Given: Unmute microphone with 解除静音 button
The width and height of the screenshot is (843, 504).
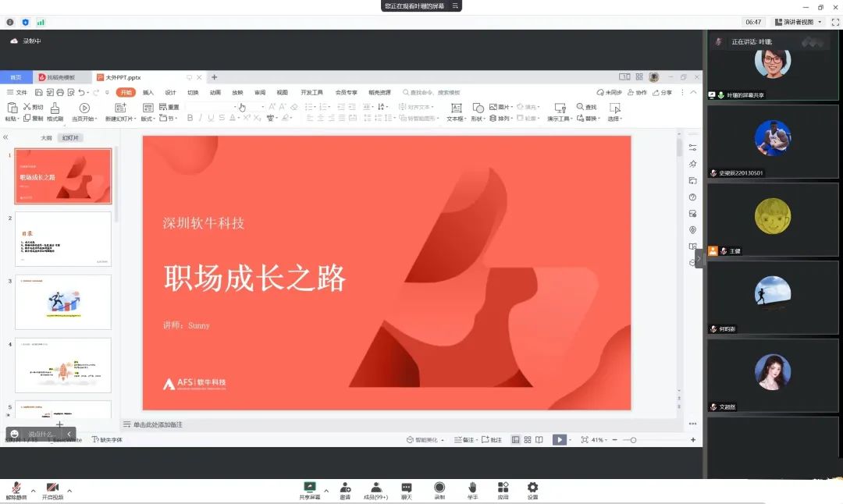Looking at the screenshot, I should [16, 488].
